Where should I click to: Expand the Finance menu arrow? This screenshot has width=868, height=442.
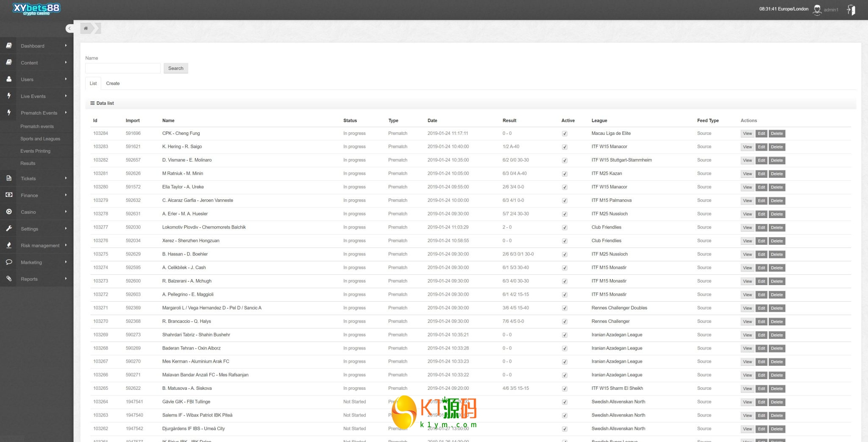coord(66,195)
